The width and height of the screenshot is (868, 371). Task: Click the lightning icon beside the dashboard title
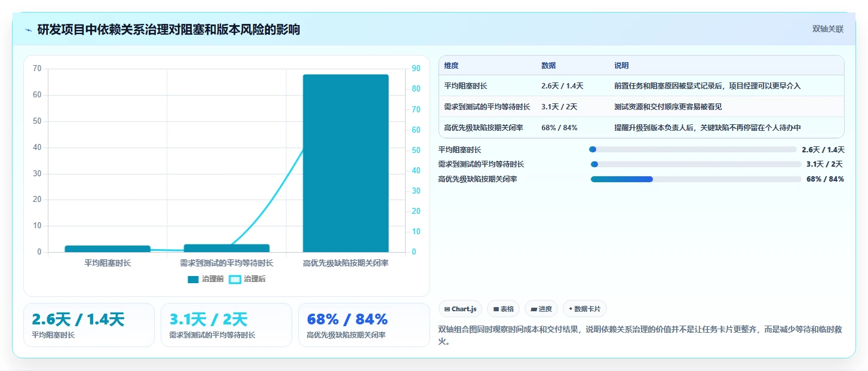(29, 30)
